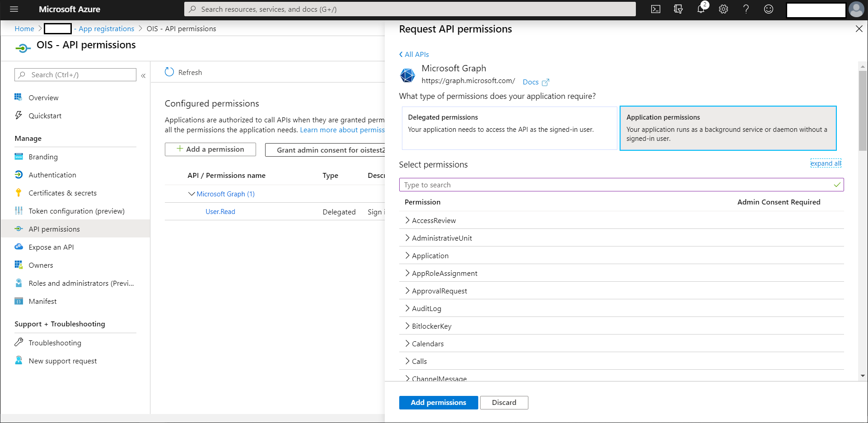Go to App registrations breadcrumb

click(107, 28)
